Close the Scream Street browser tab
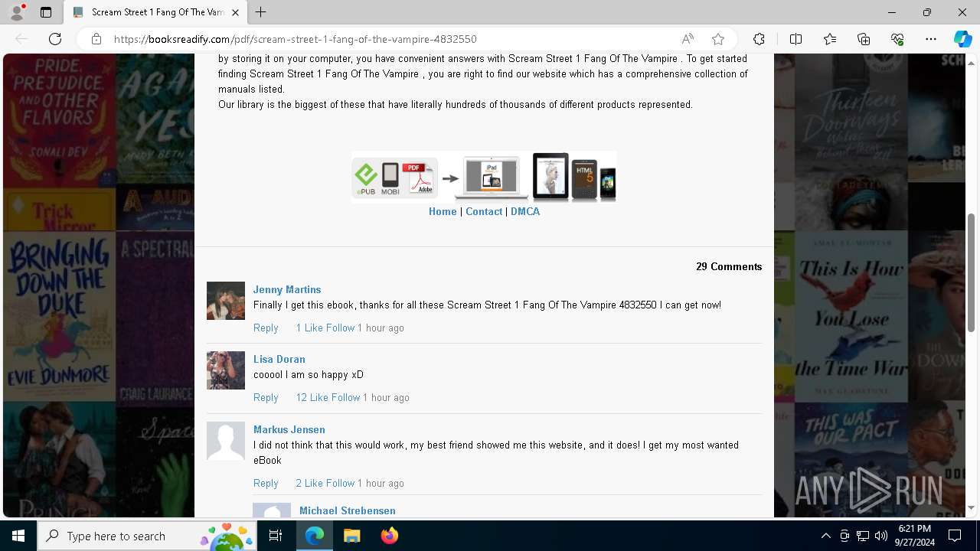This screenshot has width=980, height=551. tap(235, 12)
